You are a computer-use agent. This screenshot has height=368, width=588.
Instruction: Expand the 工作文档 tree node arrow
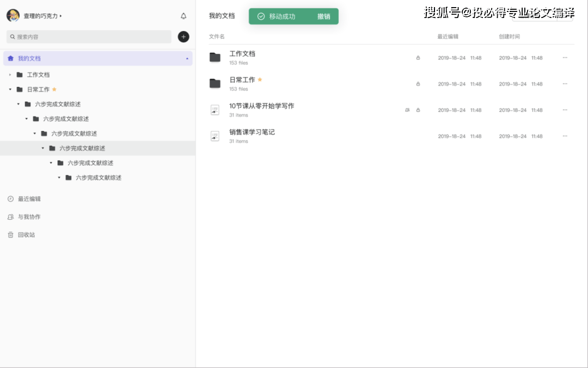[x=10, y=75]
